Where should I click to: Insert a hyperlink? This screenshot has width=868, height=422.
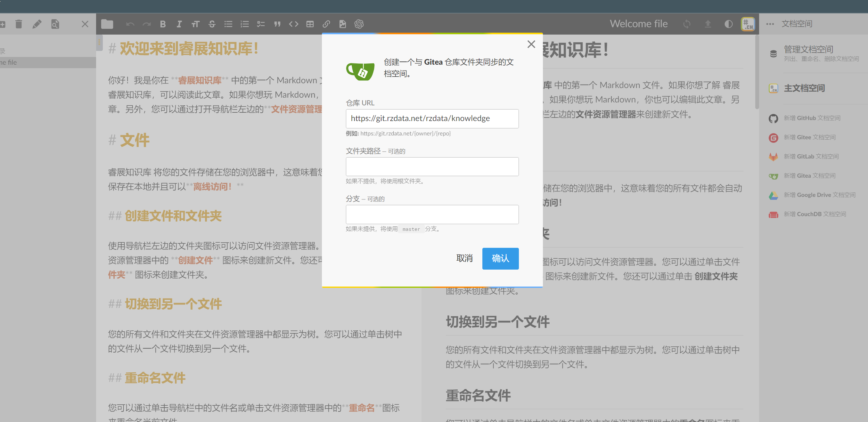[326, 24]
